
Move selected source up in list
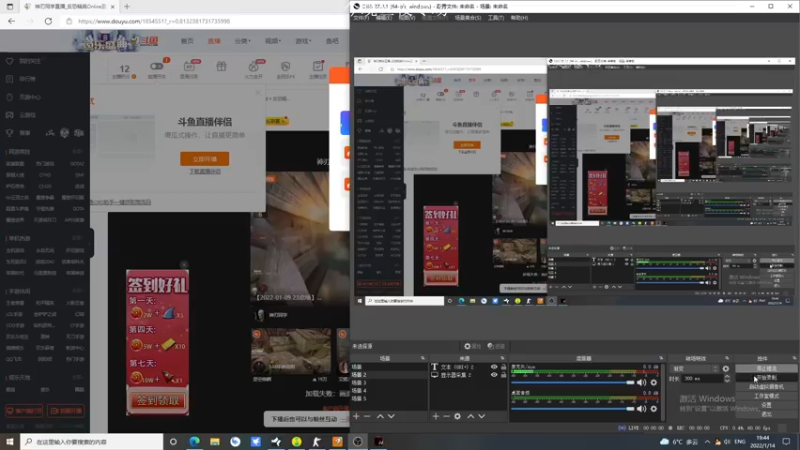coord(470,416)
